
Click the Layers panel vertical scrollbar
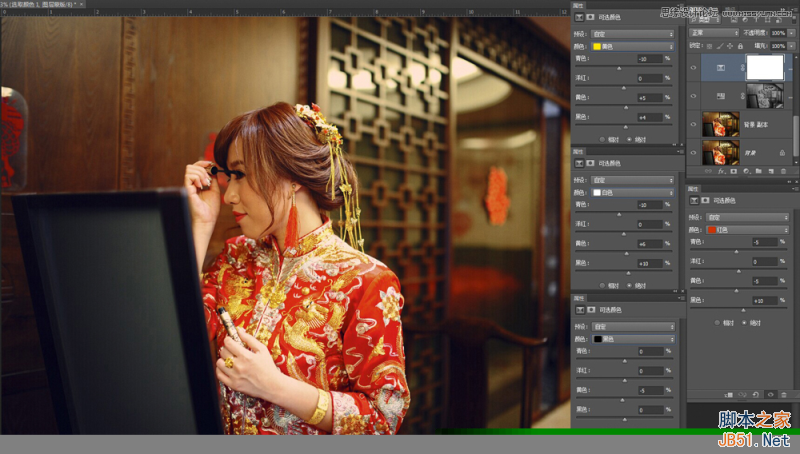click(796, 138)
